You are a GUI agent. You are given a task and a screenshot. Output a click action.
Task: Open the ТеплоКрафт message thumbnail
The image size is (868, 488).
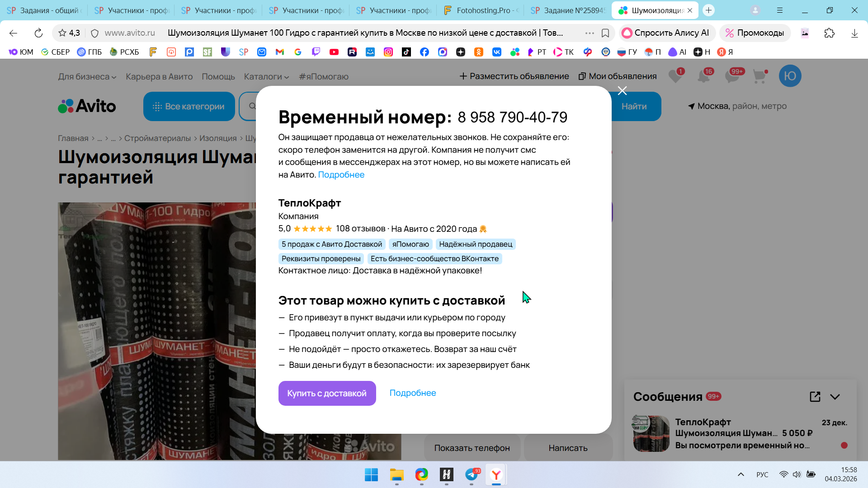(651, 434)
